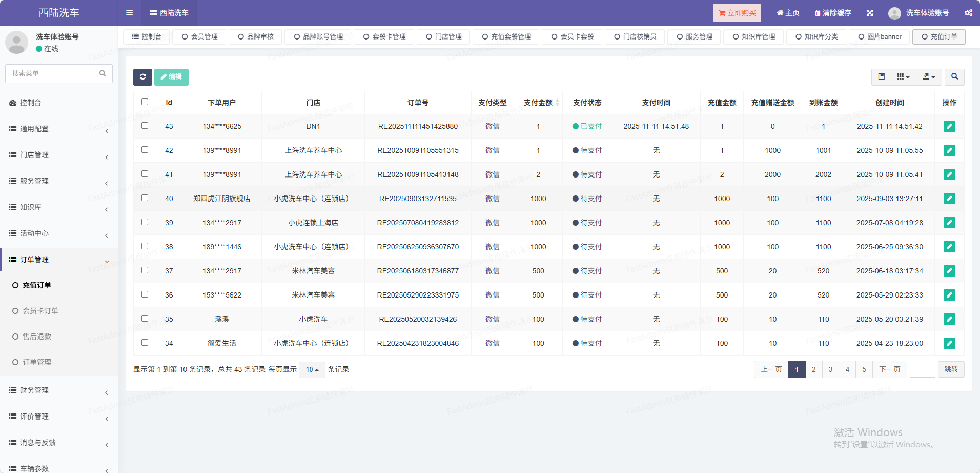
Task: Click the edit icon for order 43
Action: pyautogui.click(x=949, y=126)
